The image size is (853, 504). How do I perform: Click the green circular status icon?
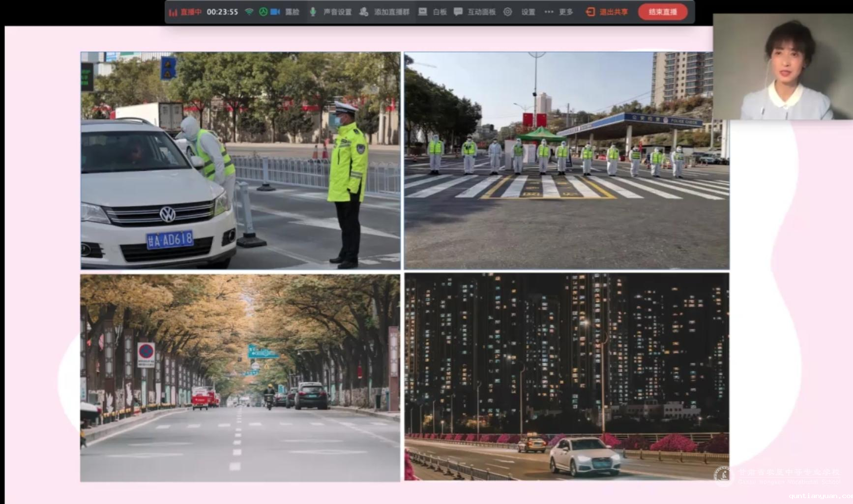[x=263, y=12]
